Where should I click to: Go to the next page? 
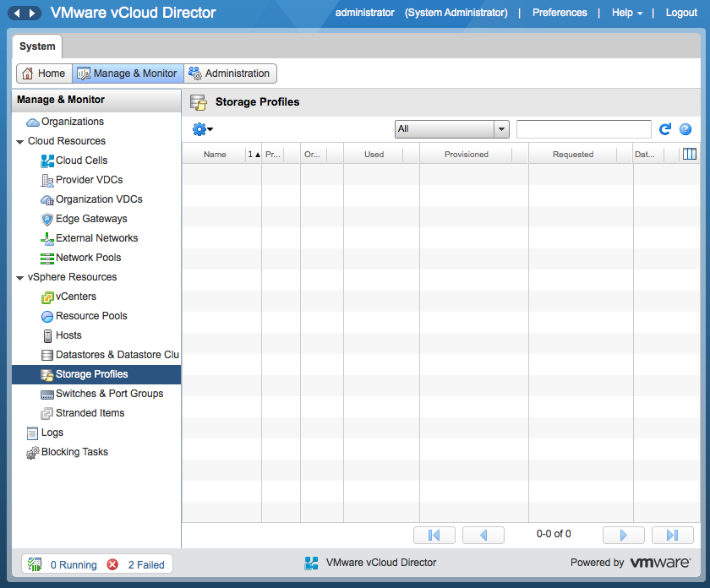(624, 535)
